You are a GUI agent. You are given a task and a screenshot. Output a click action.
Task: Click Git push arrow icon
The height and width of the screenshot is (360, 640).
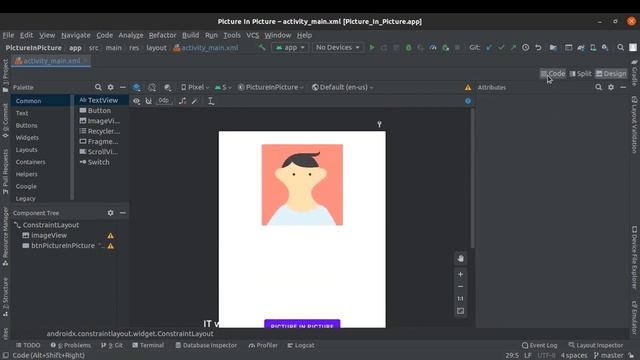[x=513, y=48]
